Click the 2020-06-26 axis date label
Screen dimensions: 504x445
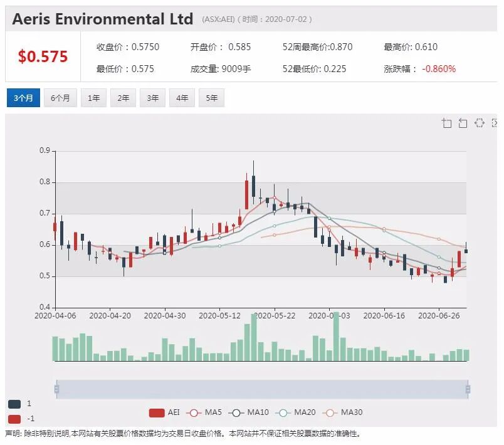pyautogui.click(x=439, y=316)
